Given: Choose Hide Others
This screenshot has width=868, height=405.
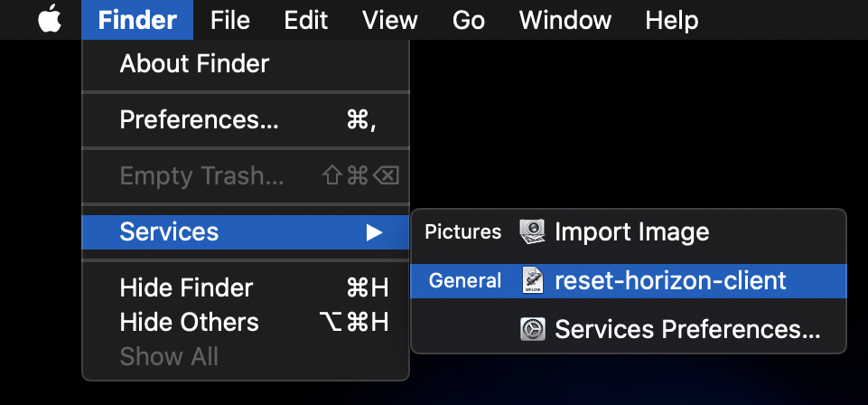Looking at the screenshot, I should [x=246, y=322].
